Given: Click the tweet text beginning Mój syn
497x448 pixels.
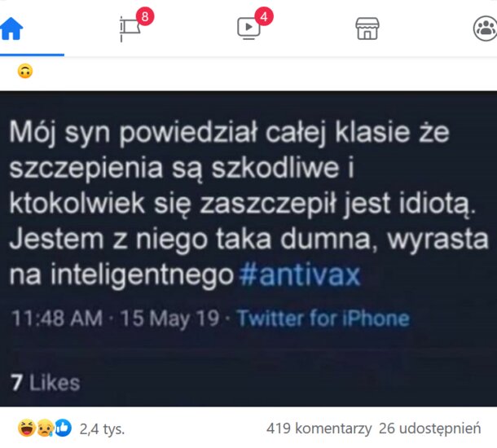Looking at the screenshot, I should click(x=248, y=204).
